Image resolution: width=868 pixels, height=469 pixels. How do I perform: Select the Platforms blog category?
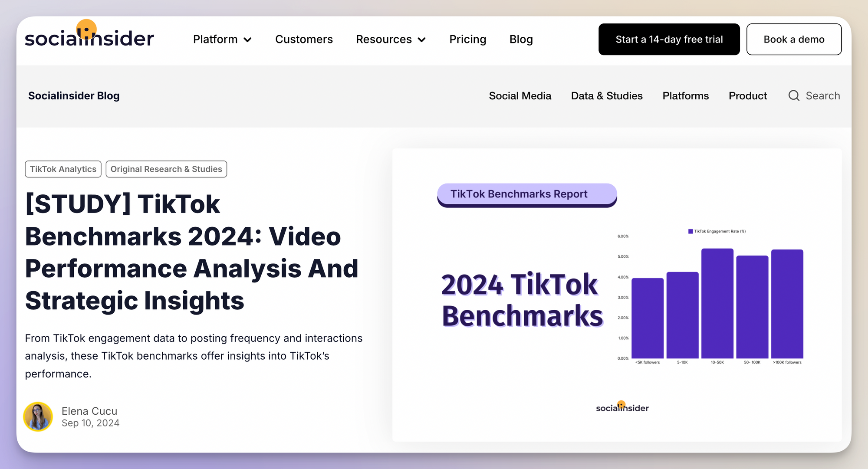[685, 95]
